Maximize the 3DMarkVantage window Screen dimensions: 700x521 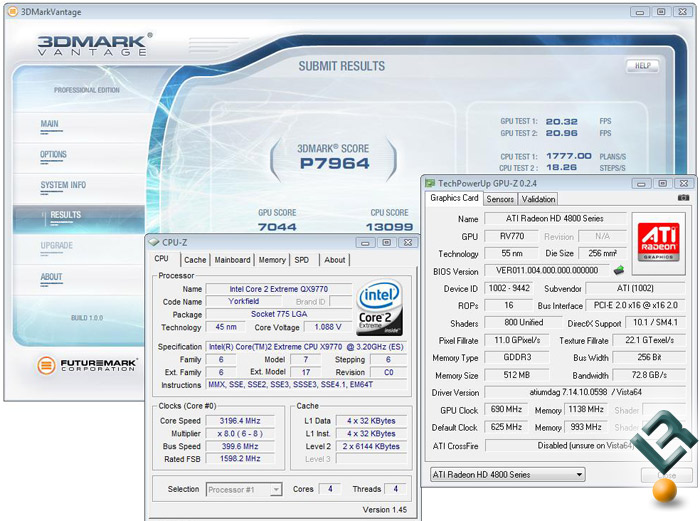click(661, 12)
